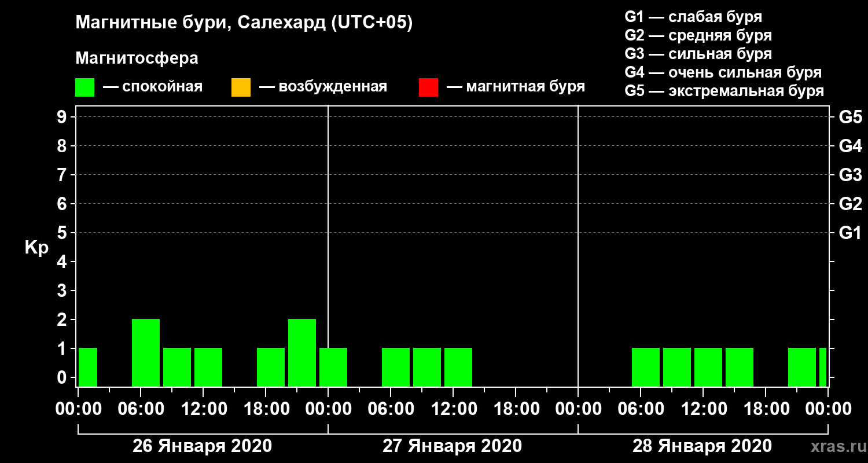Viewport: 868px width, 463px height.
Task: Click the green 'спокойная' legend swatch
Action: [x=84, y=87]
